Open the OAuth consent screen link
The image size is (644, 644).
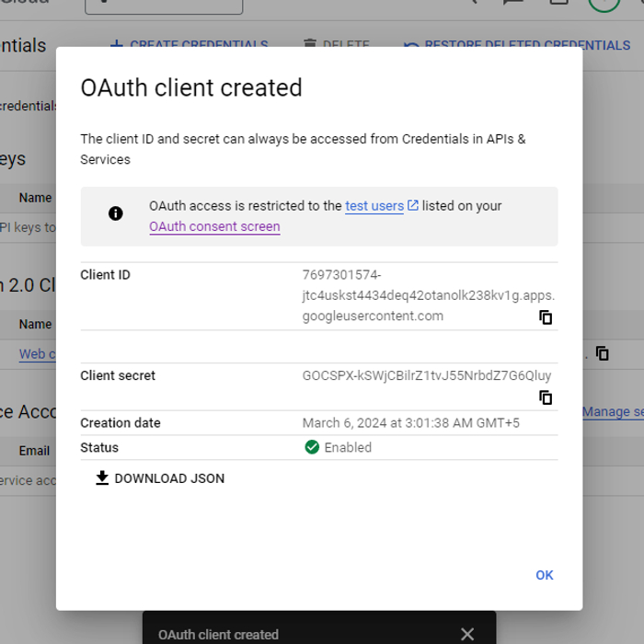(214, 226)
